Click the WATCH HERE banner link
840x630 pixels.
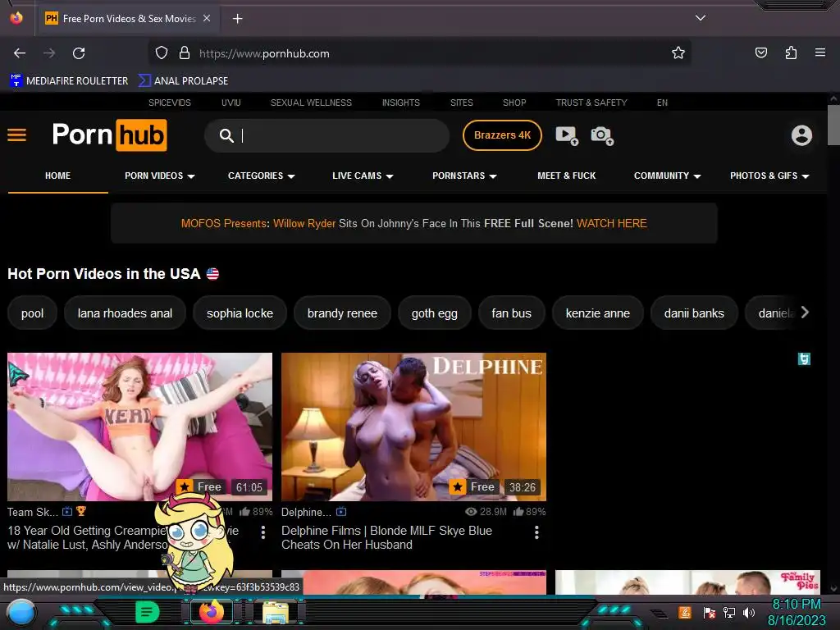[x=612, y=223]
